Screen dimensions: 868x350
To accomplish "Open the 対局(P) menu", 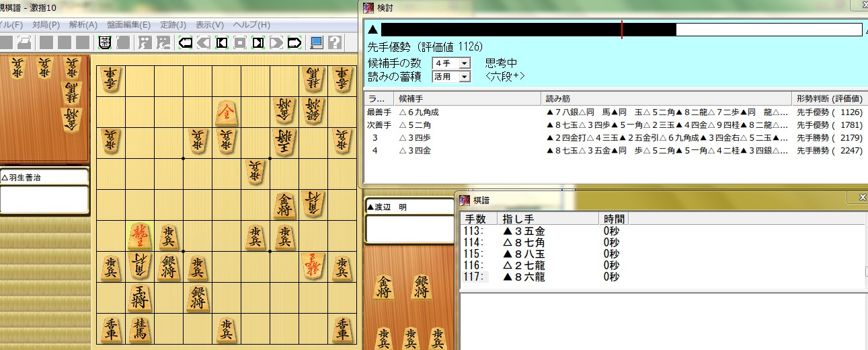I will point(46,25).
